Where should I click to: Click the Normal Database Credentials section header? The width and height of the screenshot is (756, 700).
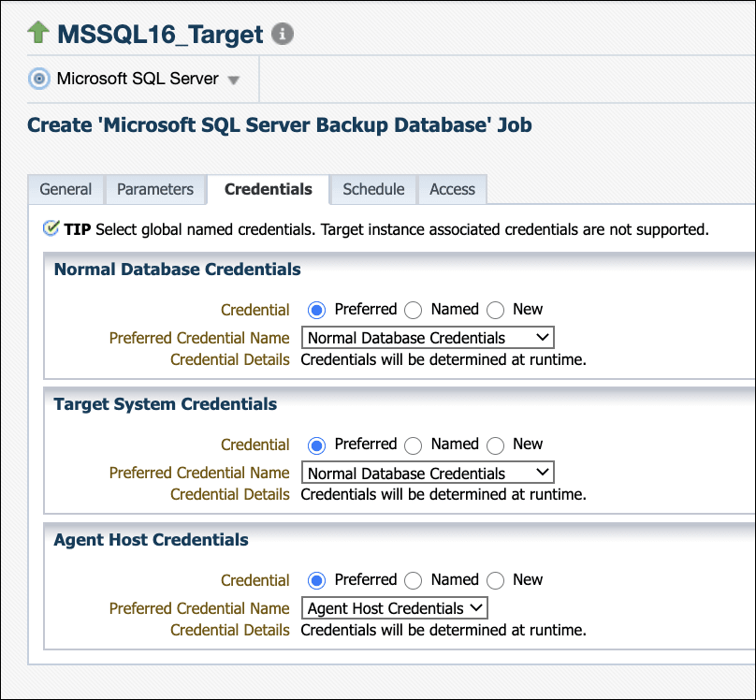[178, 269]
